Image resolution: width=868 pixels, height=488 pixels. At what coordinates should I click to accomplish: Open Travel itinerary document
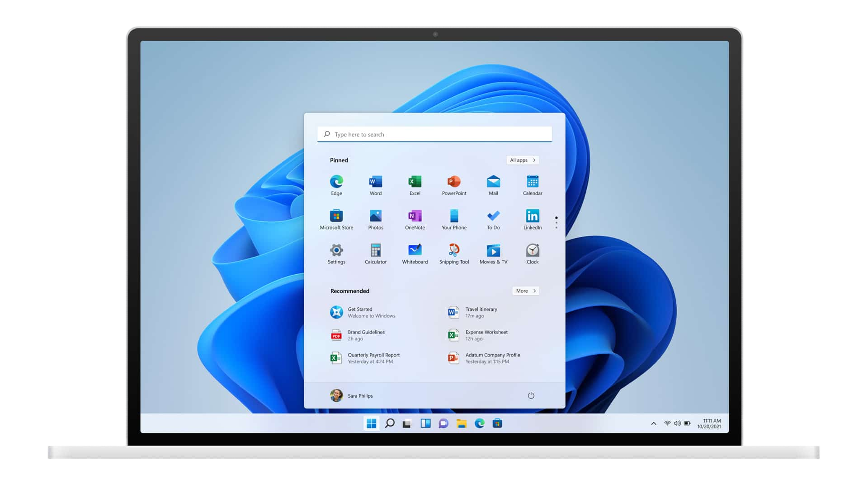473,312
